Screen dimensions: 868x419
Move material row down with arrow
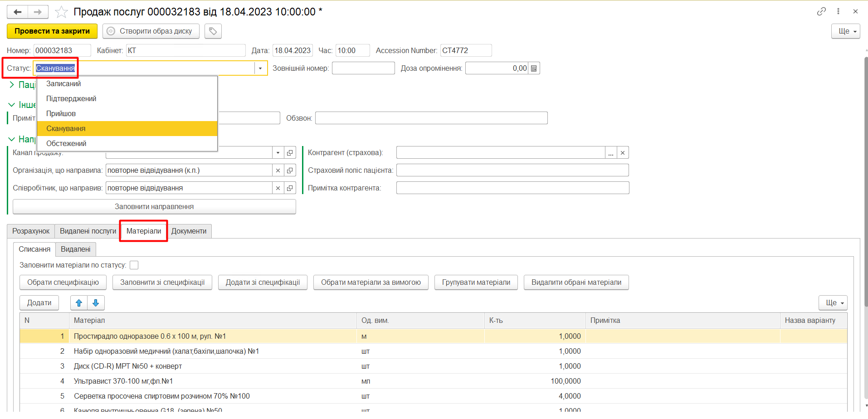[96, 303]
